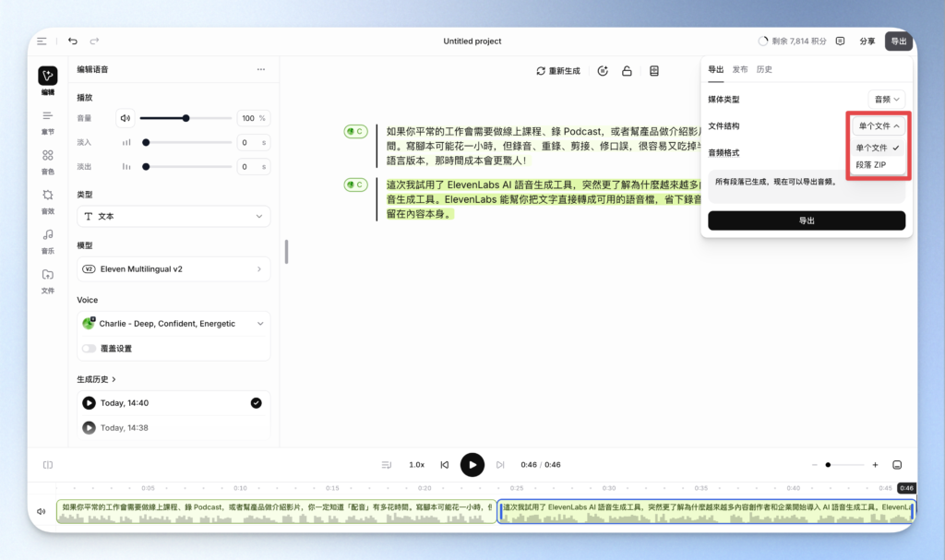Click the voice badge of the second paragraph
The image size is (945, 560).
click(x=355, y=185)
